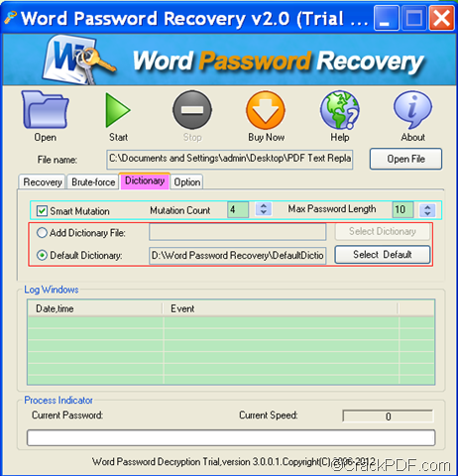Click the grey Stop icon
The width and height of the screenshot is (458, 476).
(x=192, y=110)
